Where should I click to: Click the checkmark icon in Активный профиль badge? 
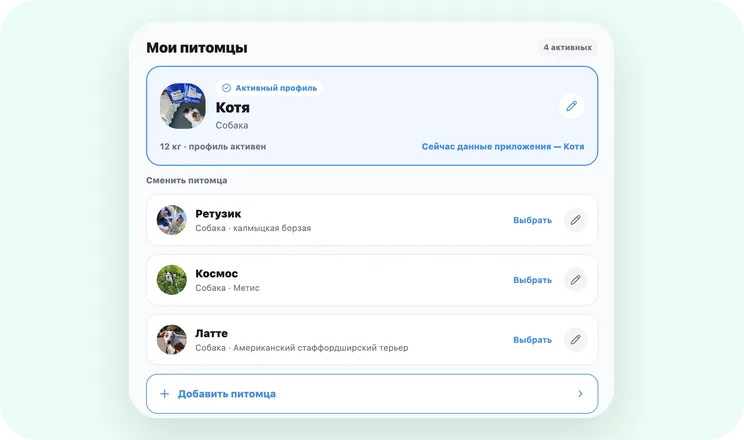click(226, 88)
